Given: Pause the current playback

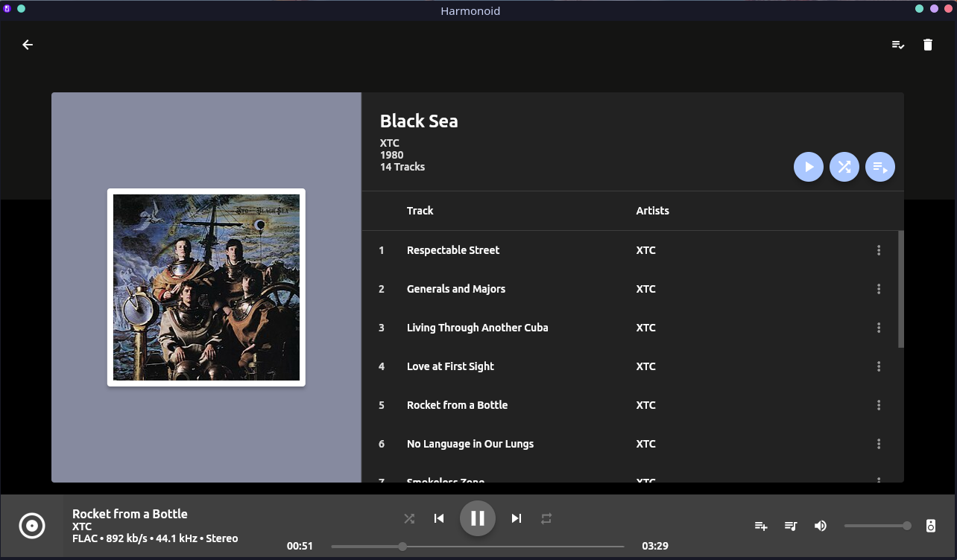Looking at the screenshot, I should 478,518.
